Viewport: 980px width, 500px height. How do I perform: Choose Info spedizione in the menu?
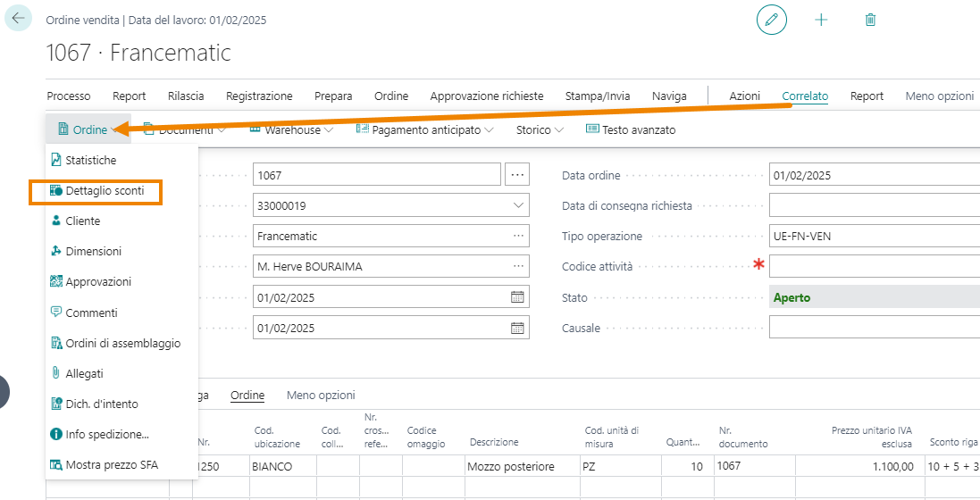tap(106, 434)
